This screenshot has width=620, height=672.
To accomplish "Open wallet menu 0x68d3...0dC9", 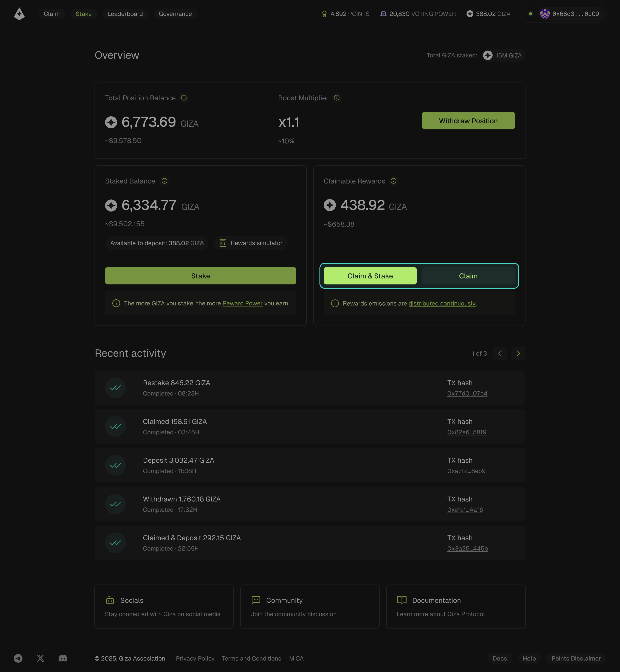I will pyautogui.click(x=564, y=14).
